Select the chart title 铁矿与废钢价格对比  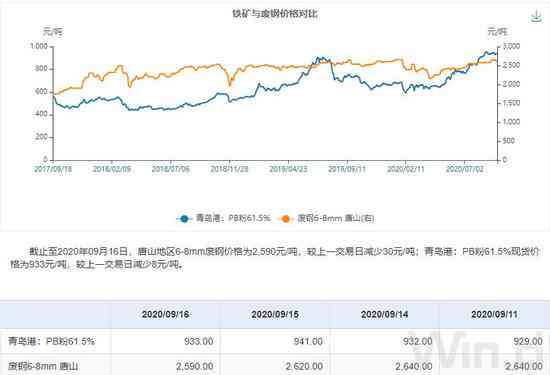click(x=275, y=14)
